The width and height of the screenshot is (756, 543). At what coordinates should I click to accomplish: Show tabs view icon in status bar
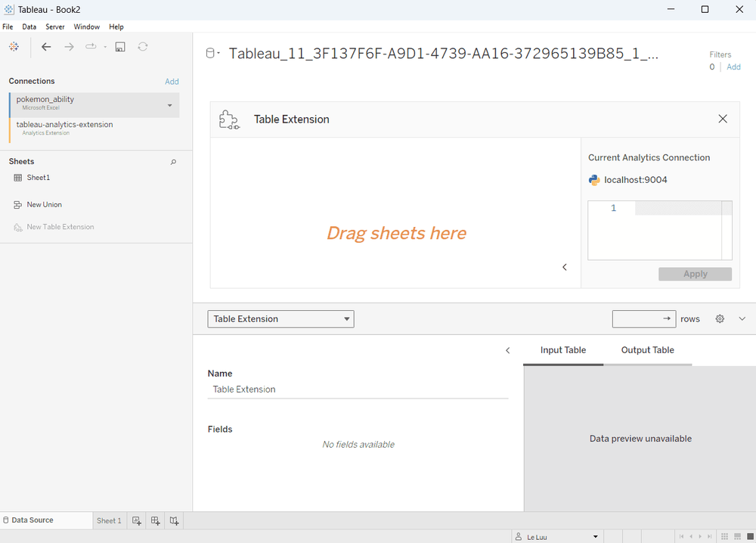[x=750, y=536]
